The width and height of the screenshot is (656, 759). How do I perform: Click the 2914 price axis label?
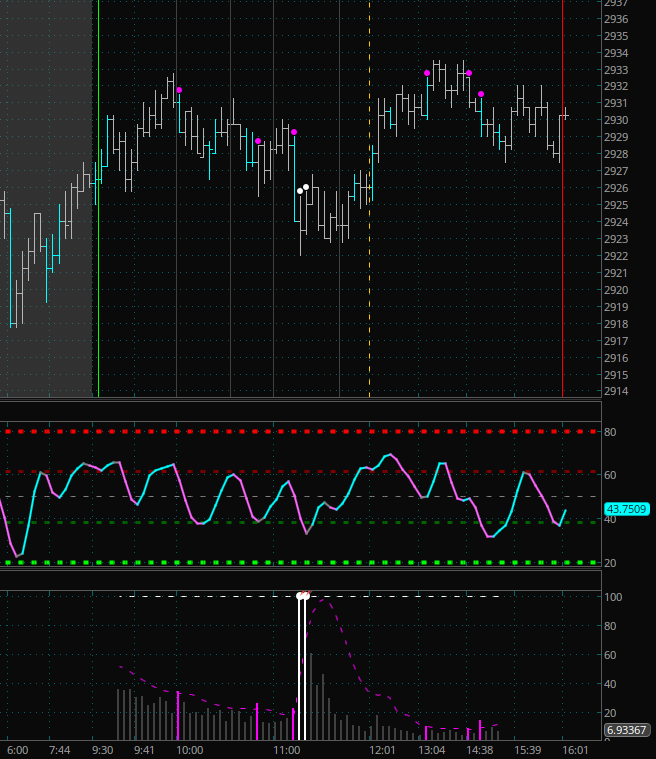click(x=616, y=391)
